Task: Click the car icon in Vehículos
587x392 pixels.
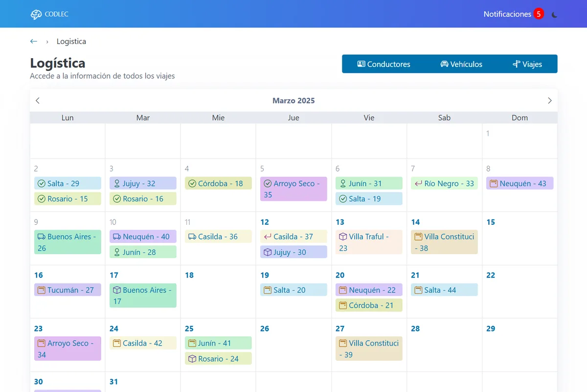Action: coord(445,64)
